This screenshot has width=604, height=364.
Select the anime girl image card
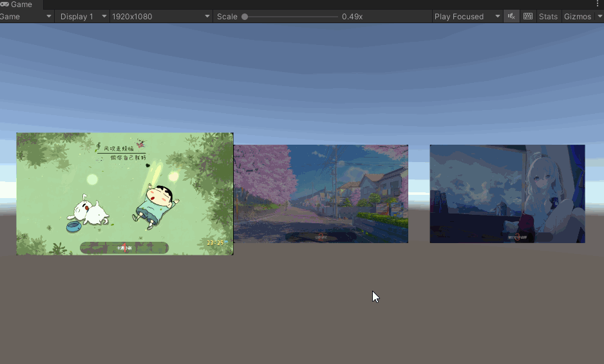(507, 194)
